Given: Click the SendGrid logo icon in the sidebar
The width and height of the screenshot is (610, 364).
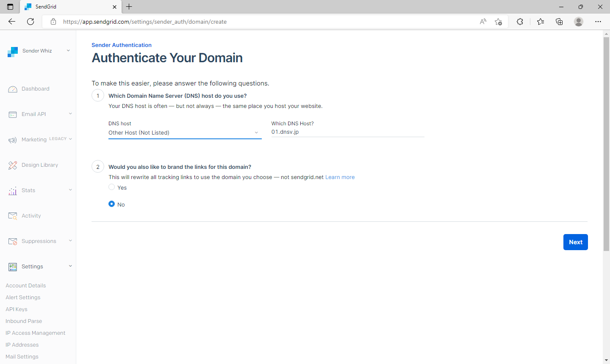Looking at the screenshot, I should click(x=13, y=52).
